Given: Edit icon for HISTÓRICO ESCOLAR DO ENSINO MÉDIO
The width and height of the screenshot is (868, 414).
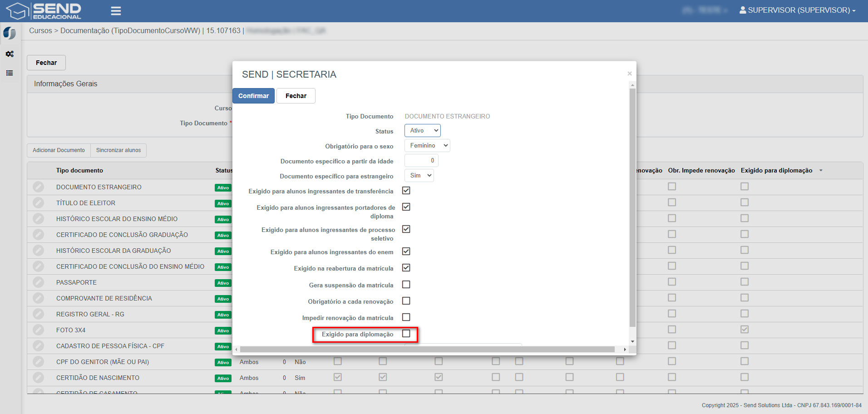Looking at the screenshot, I should (x=39, y=219).
